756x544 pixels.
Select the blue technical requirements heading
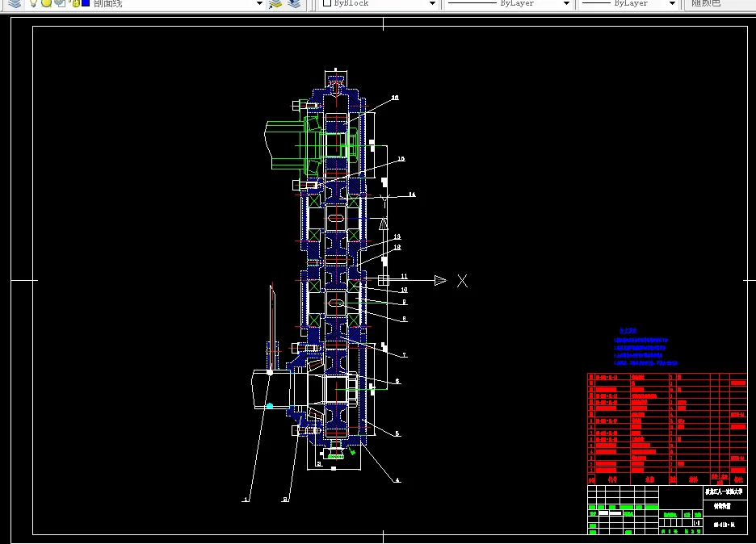point(628,331)
